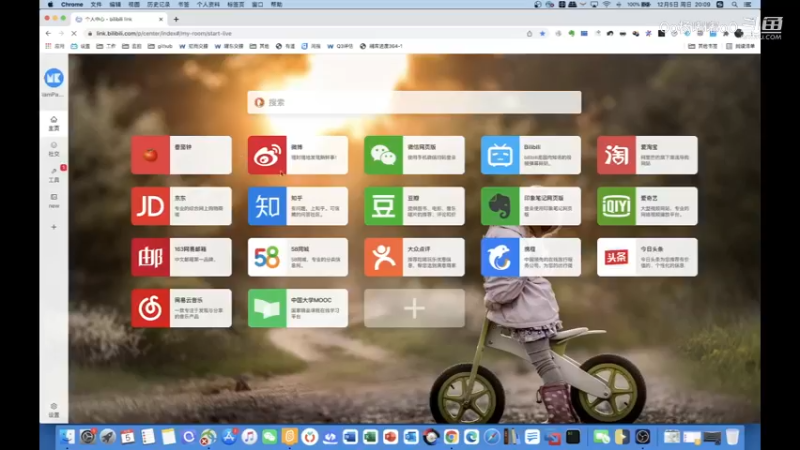Open the 应用 apps bookmark shortcut
Screen dimensions: 800x450
55,46
